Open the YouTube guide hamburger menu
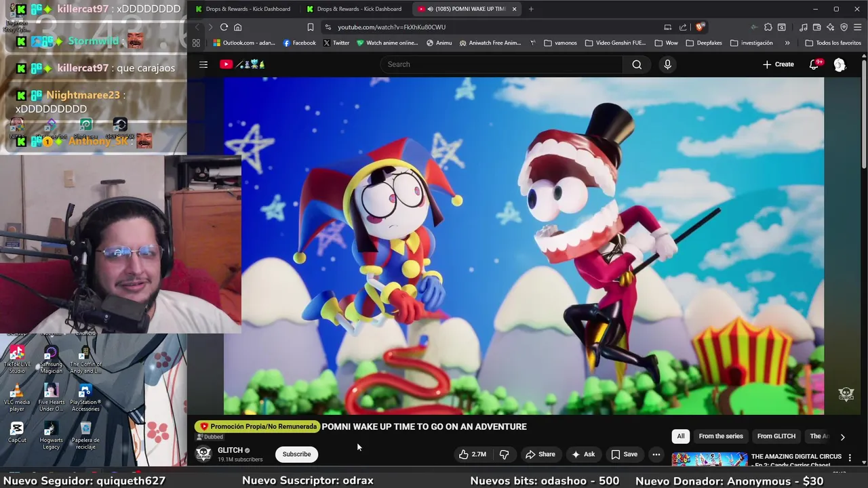The height and width of the screenshot is (488, 868). (203, 64)
